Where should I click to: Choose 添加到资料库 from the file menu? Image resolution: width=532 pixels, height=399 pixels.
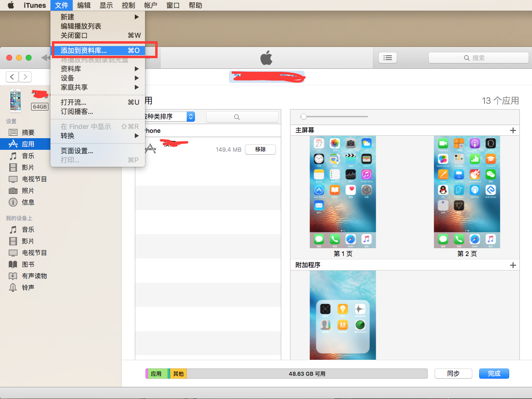97,50
